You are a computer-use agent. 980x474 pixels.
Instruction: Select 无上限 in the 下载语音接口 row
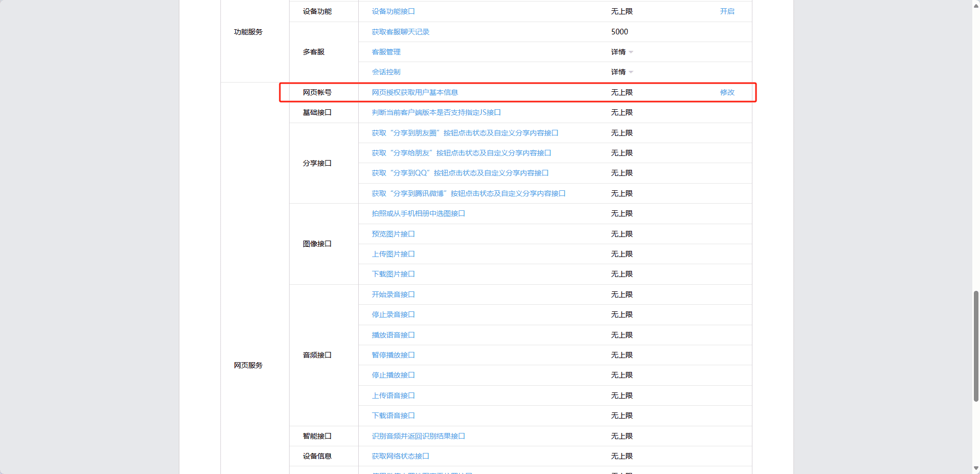click(x=622, y=416)
